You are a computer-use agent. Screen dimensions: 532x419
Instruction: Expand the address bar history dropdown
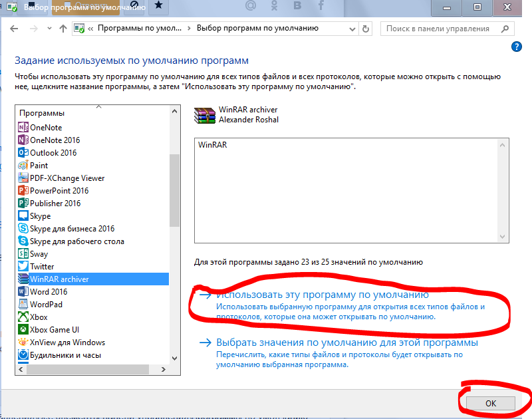(x=352, y=29)
